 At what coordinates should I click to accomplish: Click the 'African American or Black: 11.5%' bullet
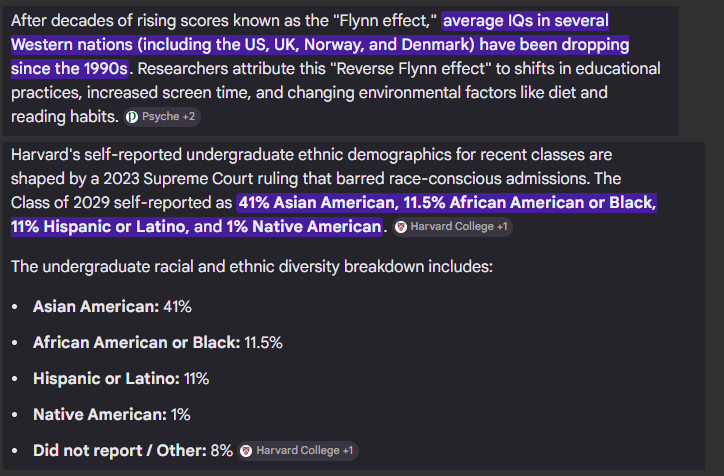[157, 343]
